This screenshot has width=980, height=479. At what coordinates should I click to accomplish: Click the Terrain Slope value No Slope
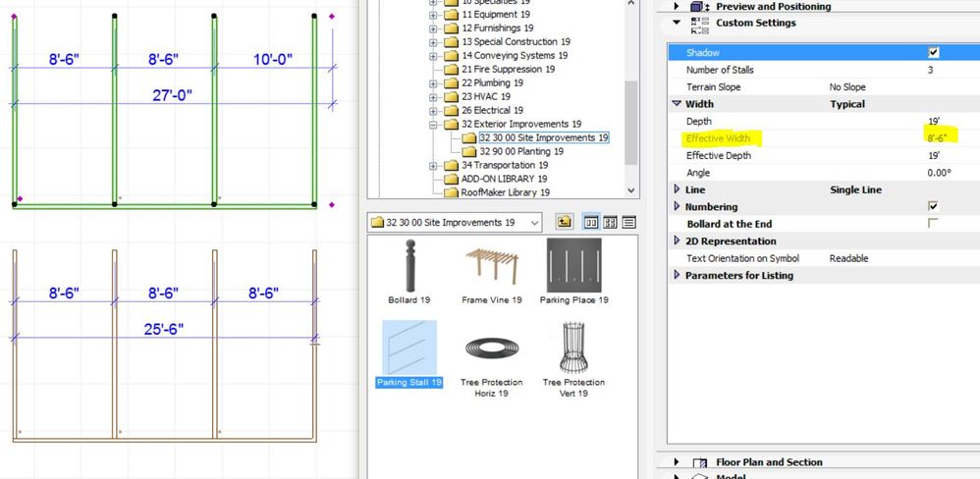847,86
